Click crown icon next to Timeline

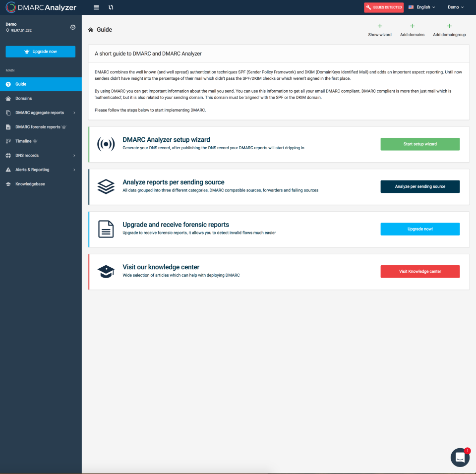click(x=35, y=141)
